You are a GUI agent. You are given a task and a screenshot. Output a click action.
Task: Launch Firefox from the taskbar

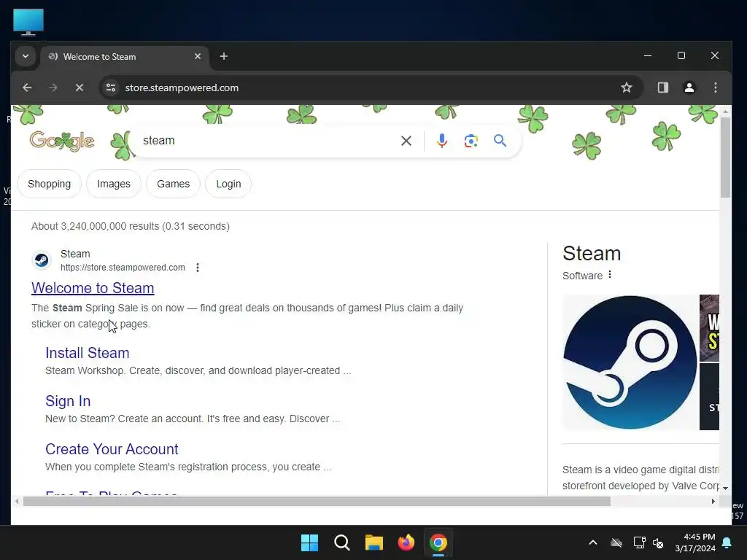(x=406, y=542)
